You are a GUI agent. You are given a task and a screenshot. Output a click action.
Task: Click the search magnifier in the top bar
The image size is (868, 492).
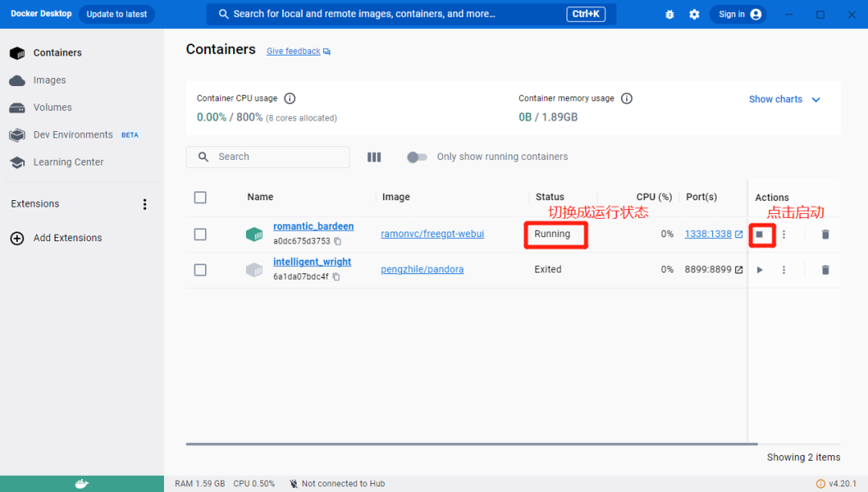tap(223, 14)
